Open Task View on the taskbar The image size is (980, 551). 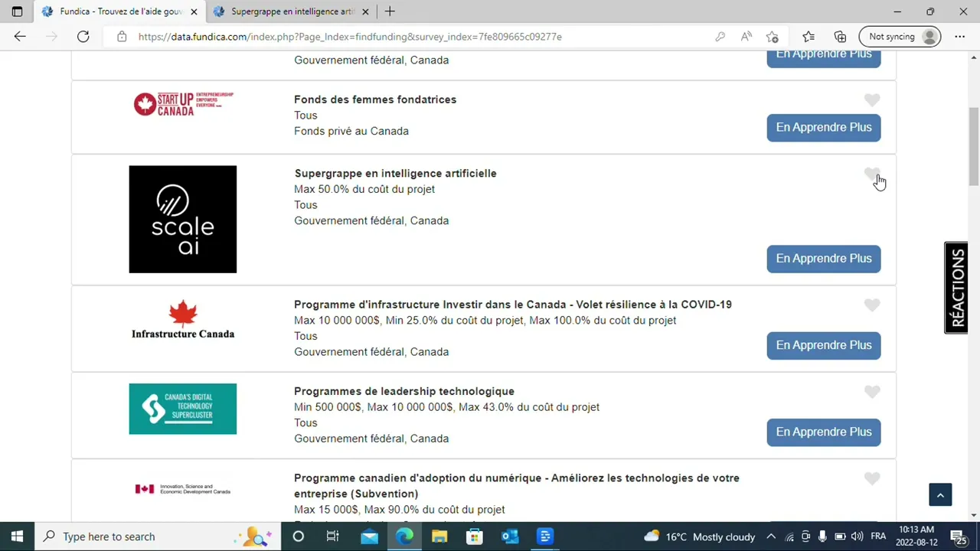coord(332,536)
